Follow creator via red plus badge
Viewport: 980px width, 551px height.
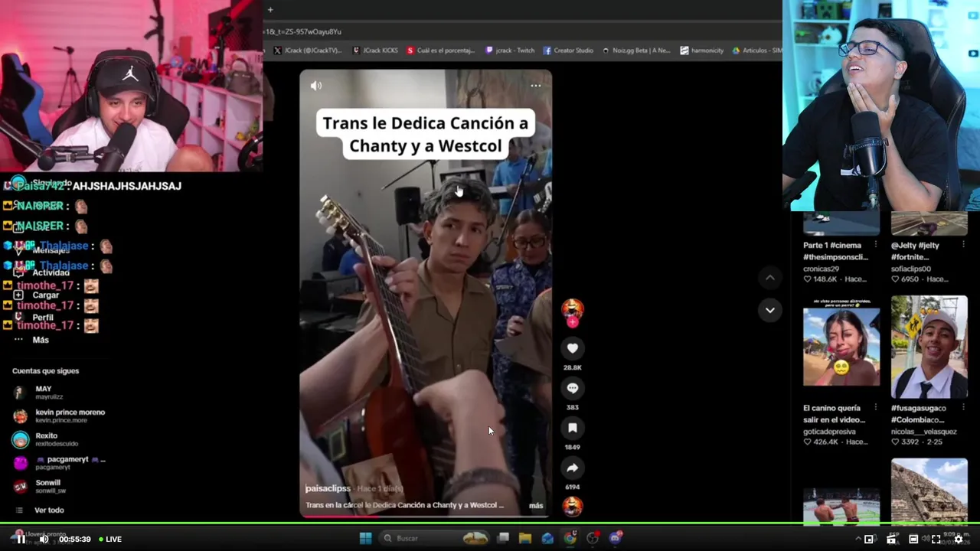pos(573,322)
